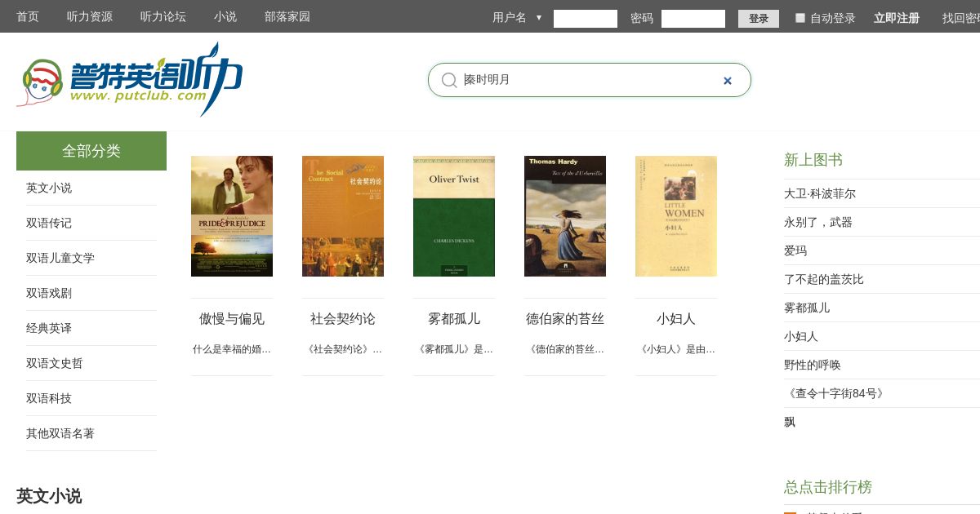Open 大卫·科波菲尔 in 新上图书 list
This screenshot has height=514, width=980.
[x=820, y=193]
